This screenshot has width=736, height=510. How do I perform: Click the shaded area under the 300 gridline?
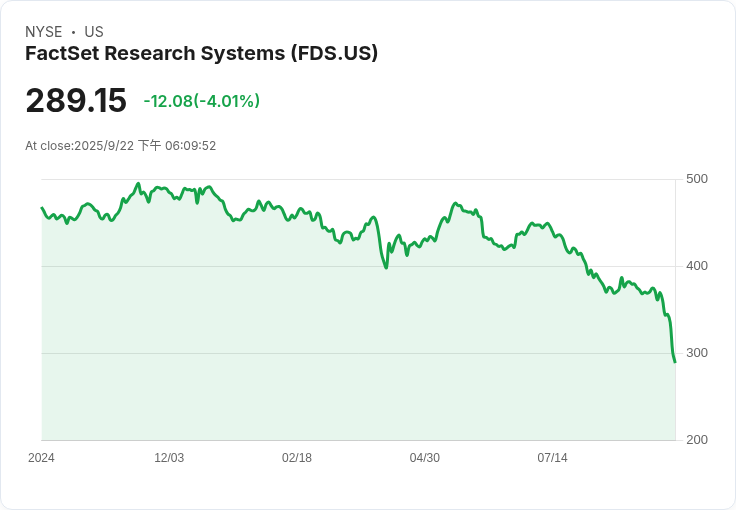coord(358,397)
